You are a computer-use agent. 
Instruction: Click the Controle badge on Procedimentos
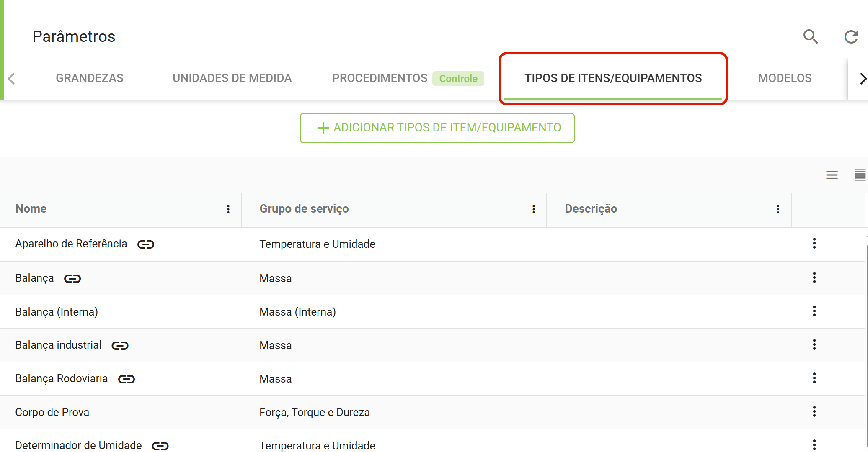click(458, 79)
